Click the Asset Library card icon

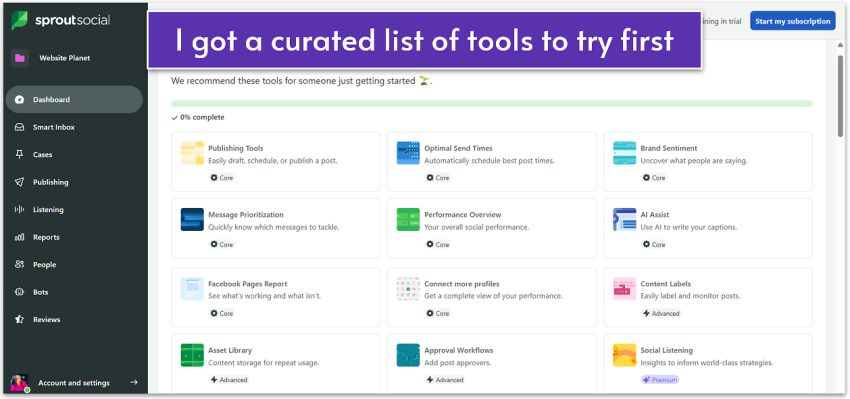(x=192, y=356)
